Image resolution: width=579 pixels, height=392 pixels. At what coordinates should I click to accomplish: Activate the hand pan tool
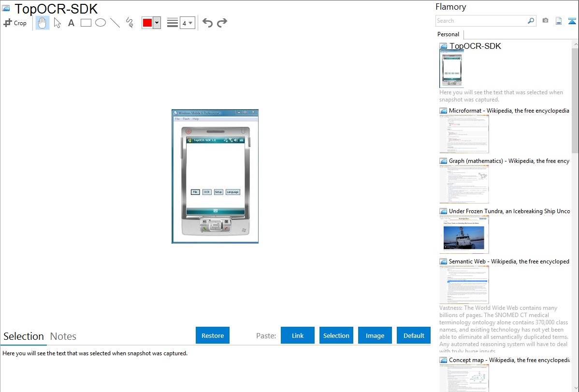point(42,23)
